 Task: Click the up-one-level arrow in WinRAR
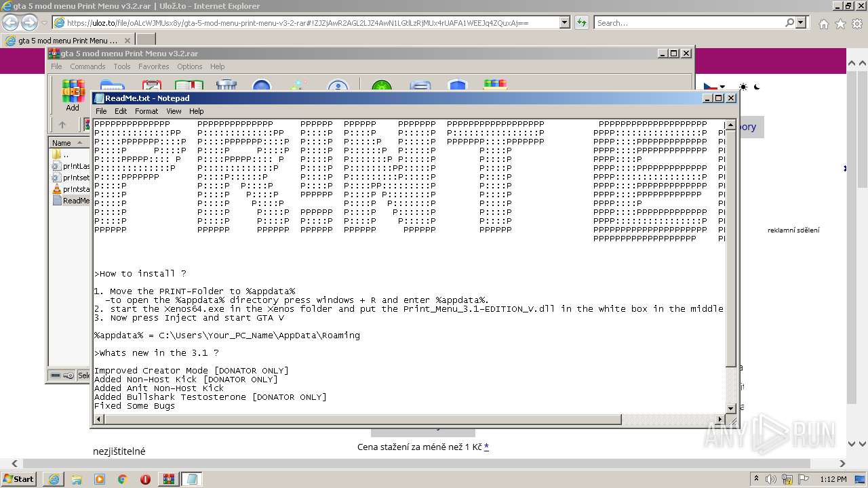pyautogui.click(x=62, y=125)
